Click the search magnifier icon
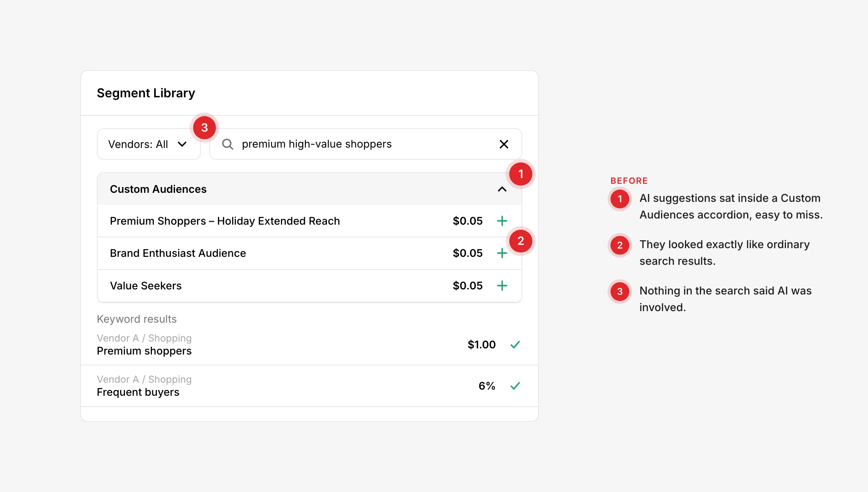This screenshot has width=868, height=492. tap(227, 144)
